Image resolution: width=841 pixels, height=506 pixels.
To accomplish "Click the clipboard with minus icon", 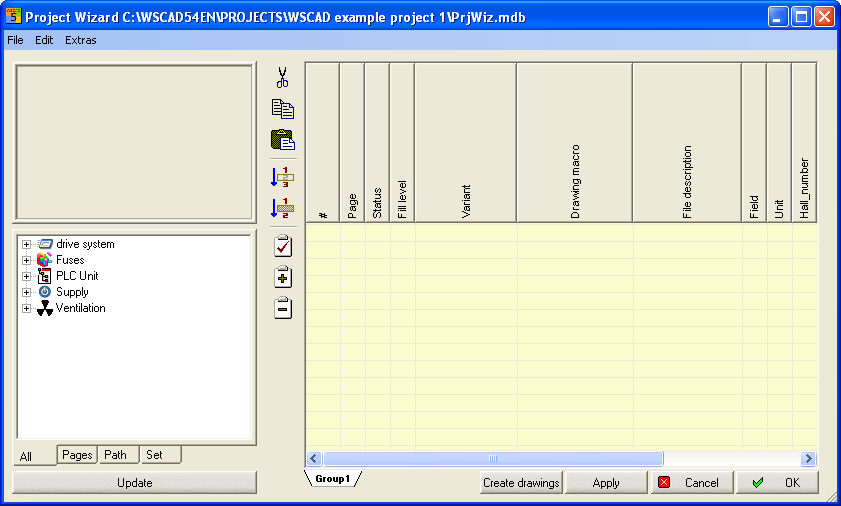I will point(283,308).
